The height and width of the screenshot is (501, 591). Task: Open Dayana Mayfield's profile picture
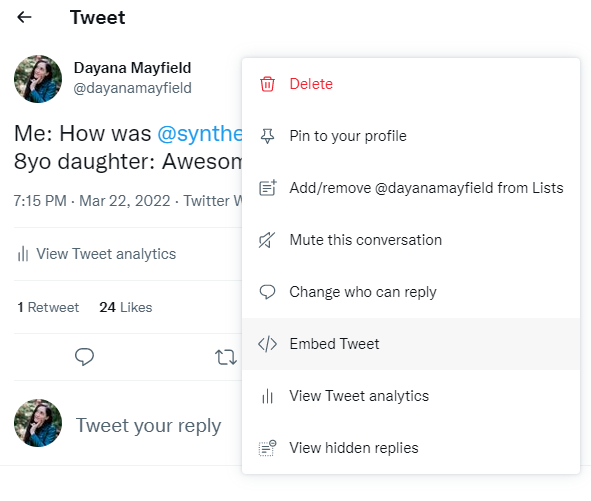click(38, 79)
